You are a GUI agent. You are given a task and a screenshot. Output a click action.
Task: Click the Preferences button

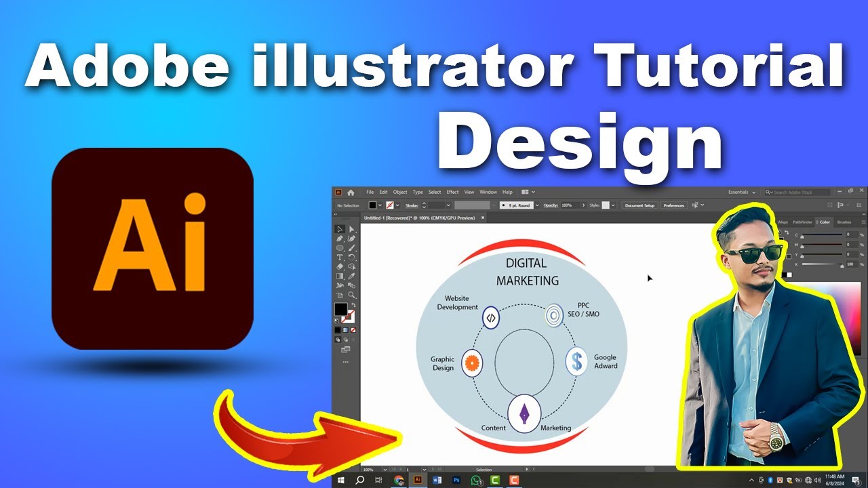[673, 205]
